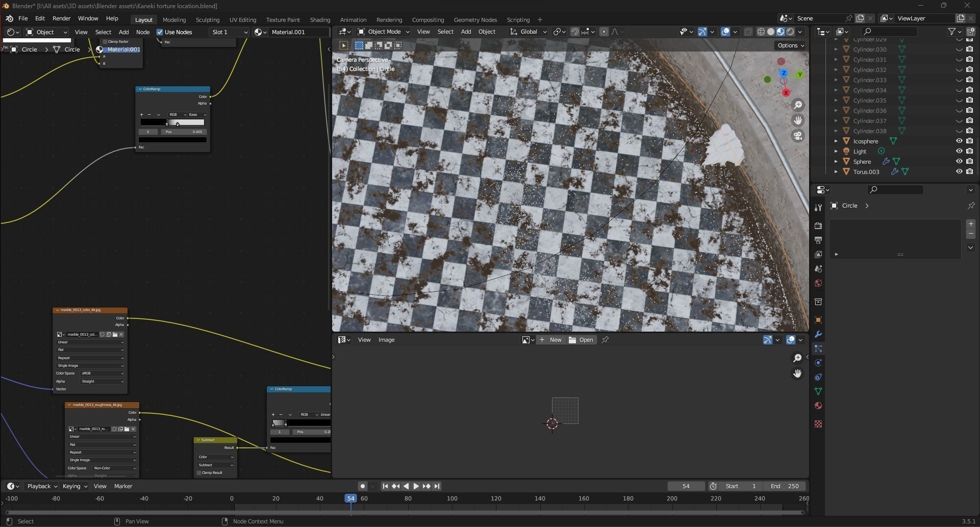Hide the Sphere object in viewport
The width and height of the screenshot is (980, 527).
(x=959, y=162)
